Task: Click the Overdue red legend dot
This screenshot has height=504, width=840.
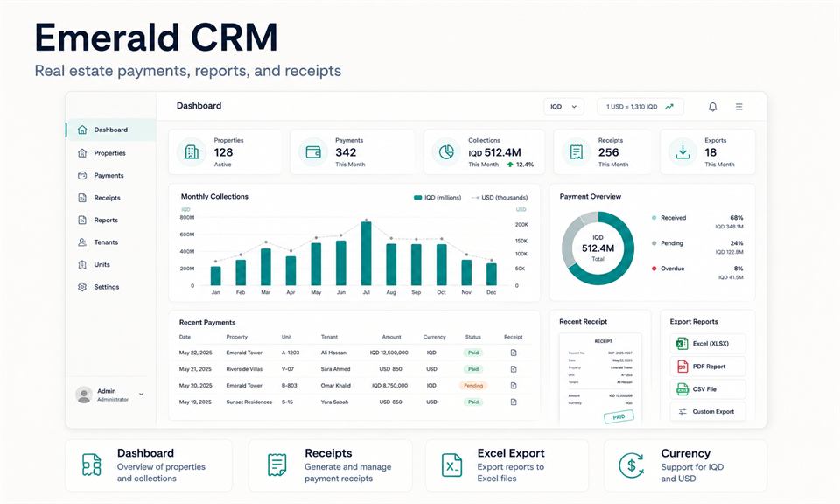Action: 654,269
